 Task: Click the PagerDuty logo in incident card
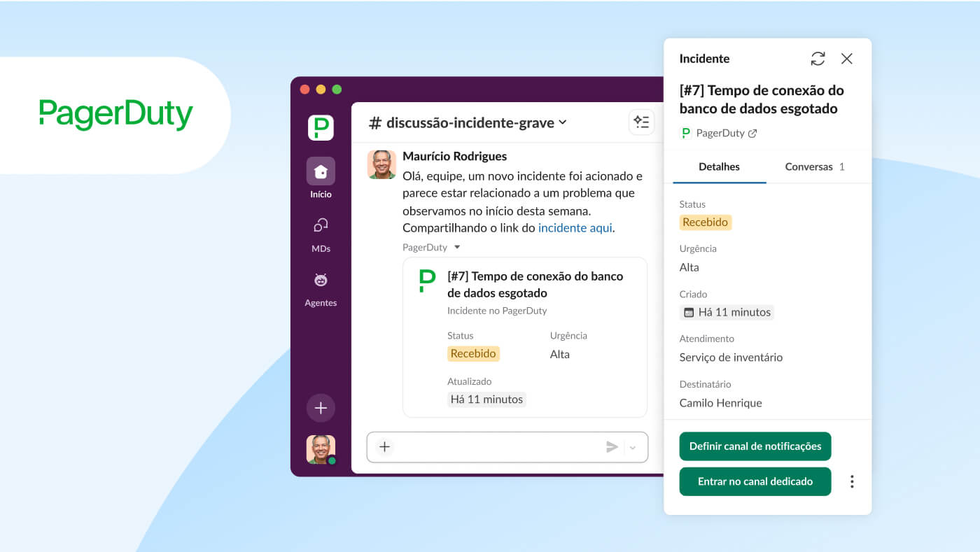point(427,281)
